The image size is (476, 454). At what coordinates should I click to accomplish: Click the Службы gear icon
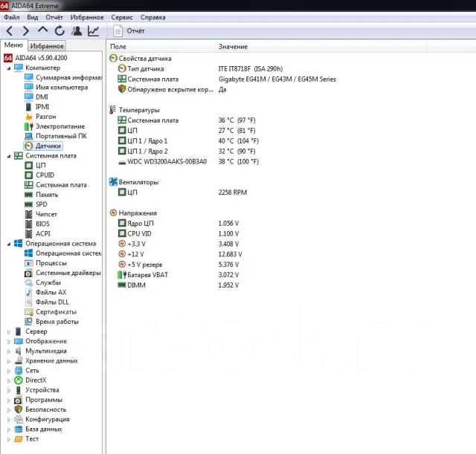pos(28,282)
